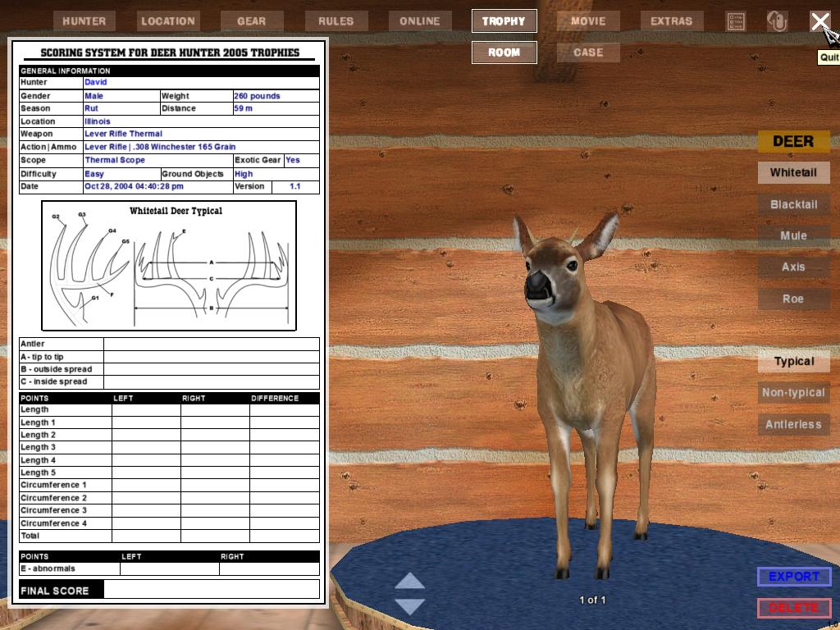The width and height of the screenshot is (840, 630).
Task: Click the difficulty value 'Easy'
Action: tap(94, 174)
